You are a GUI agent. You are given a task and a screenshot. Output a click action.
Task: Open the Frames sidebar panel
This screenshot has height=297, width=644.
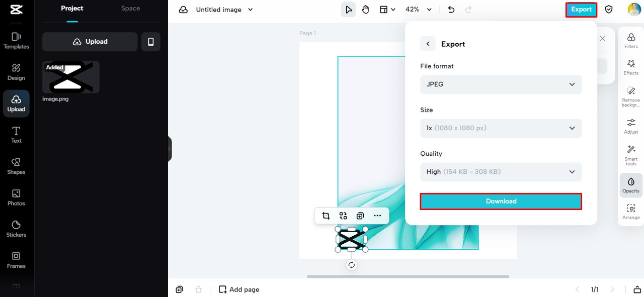16,260
